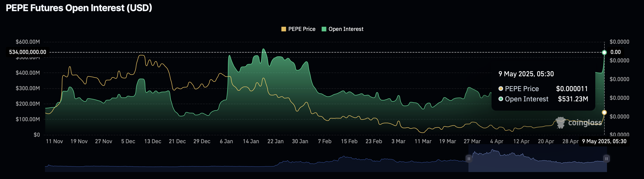Click the 7 Feb x-axis date label
The image size is (644, 179).
coord(325,141)
